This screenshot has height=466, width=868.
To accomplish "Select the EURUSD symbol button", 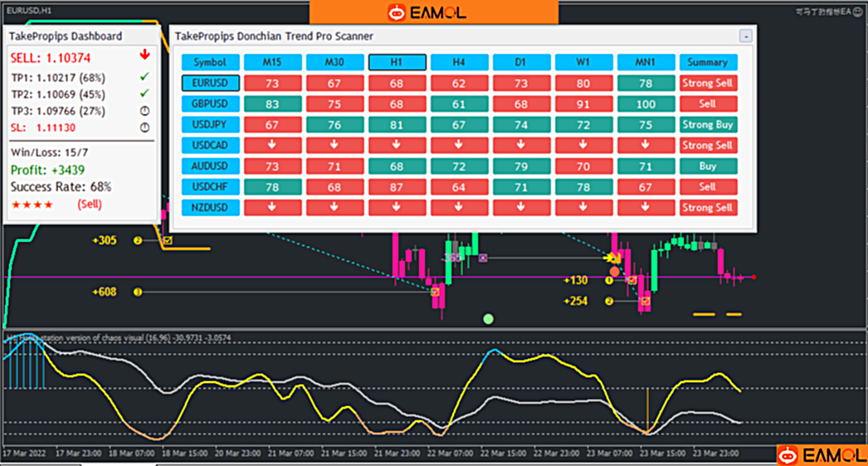I will point(210,83).
